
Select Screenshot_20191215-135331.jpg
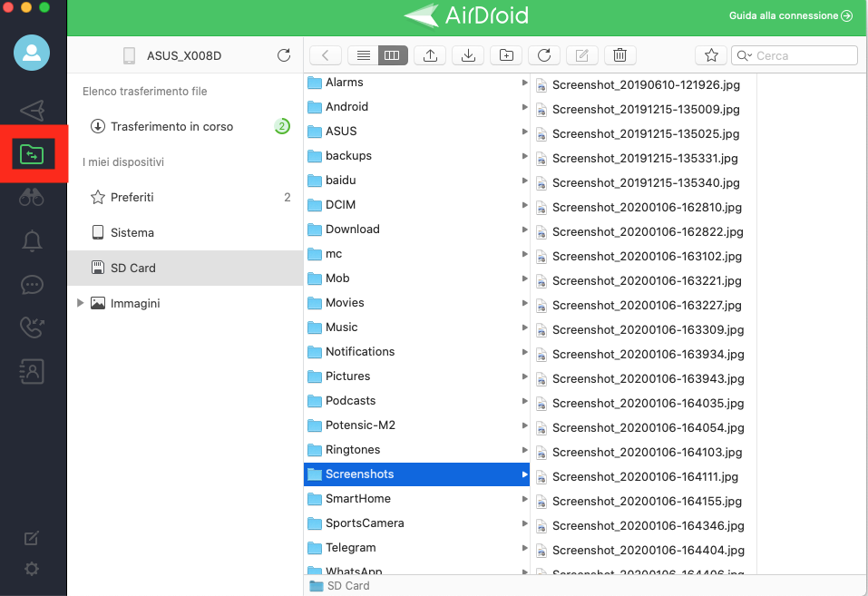644,159
